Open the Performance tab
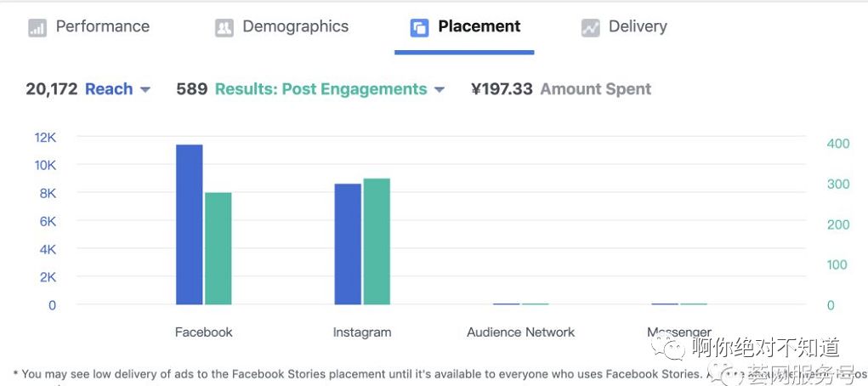868x386 pixels. click(102, 26)
